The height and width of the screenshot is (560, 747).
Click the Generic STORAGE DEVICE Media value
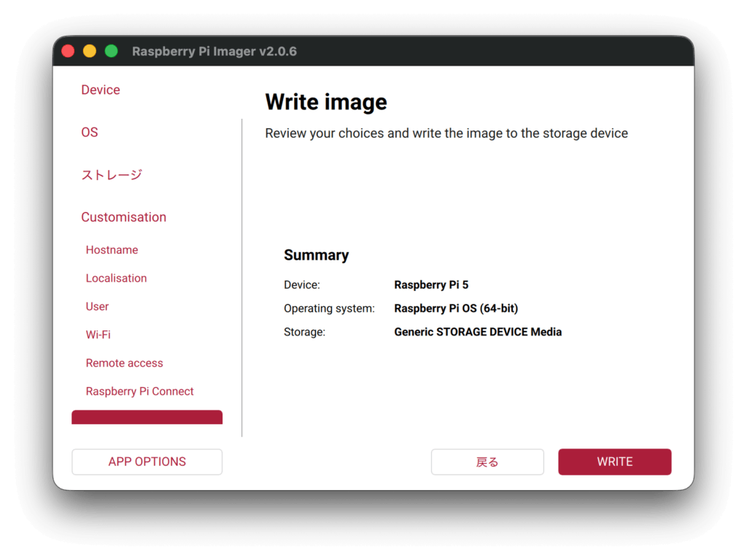478,332
